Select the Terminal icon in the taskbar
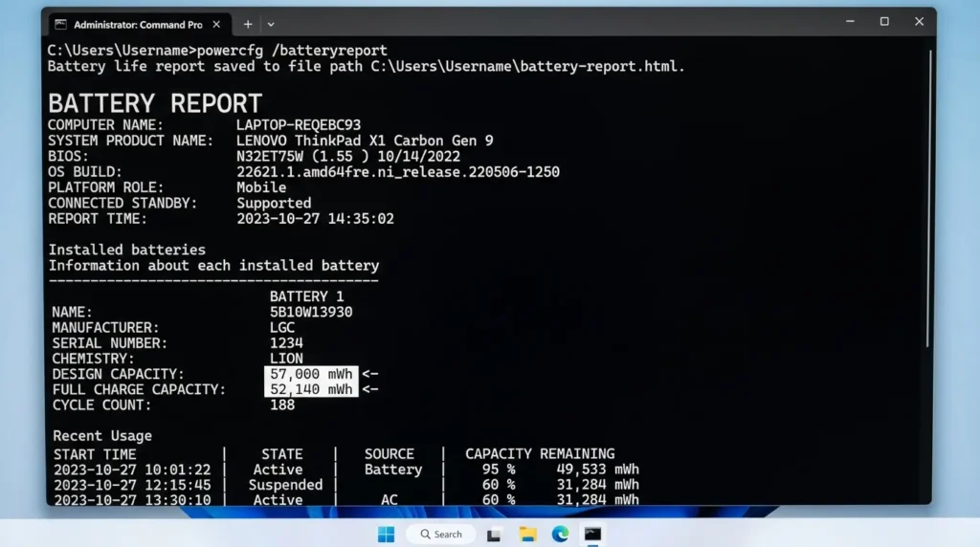Image resolution: width=980 pixels, height=547 pixels. click(x=592, y=535)
